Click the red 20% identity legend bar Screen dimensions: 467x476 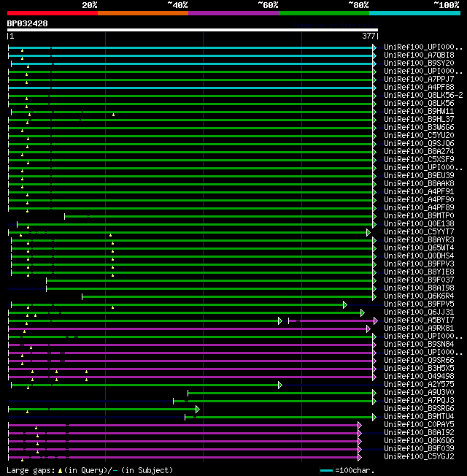52,12
